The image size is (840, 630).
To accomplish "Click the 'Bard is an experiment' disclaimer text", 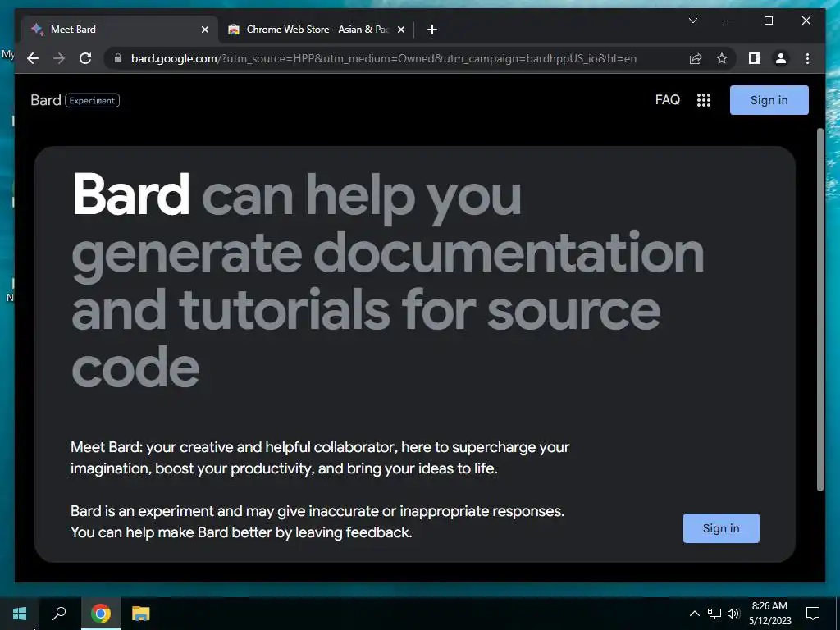I will [317, 521].
